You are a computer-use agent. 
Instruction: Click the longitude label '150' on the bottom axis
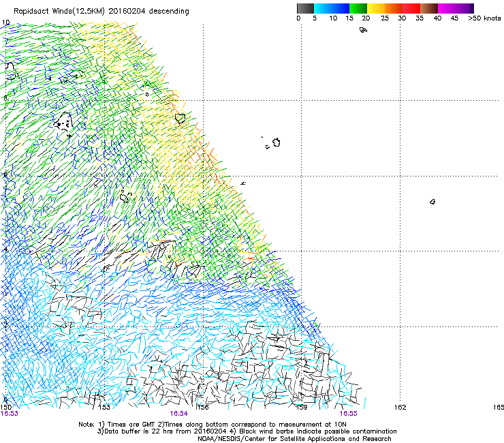[x=5, y=408]
